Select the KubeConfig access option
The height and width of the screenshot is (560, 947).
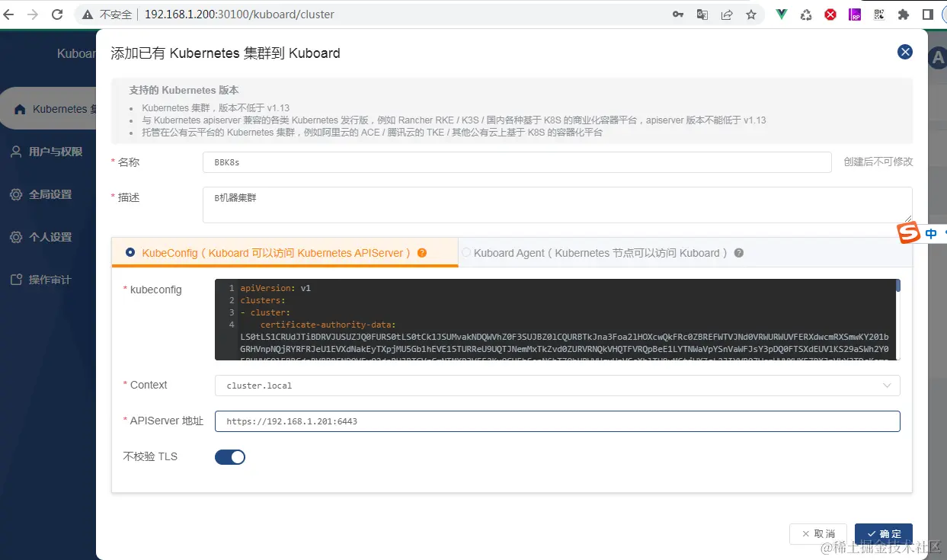click(130, 253)
